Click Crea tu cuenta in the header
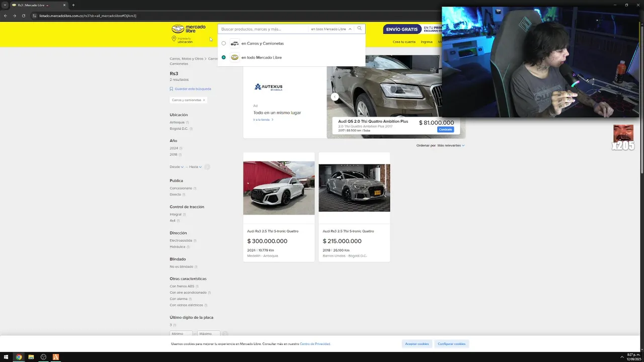644x362 pixels. (404, 42)
